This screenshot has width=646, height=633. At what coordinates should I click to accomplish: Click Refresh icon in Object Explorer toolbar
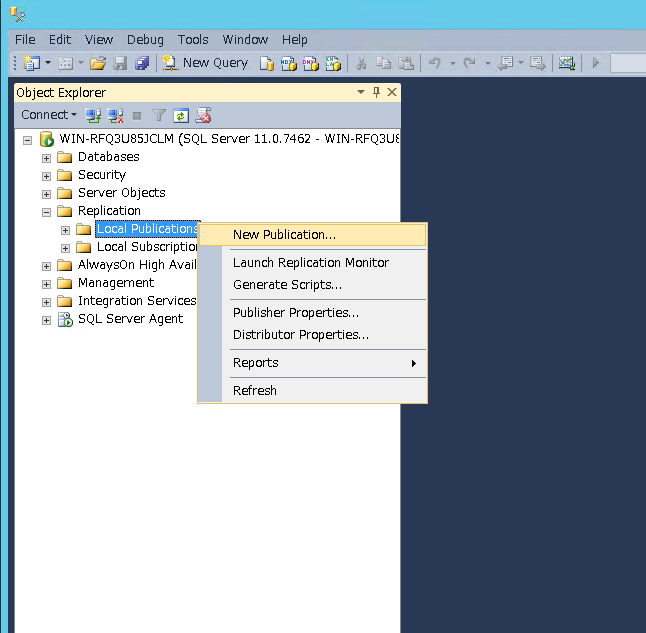coord(181,116)
